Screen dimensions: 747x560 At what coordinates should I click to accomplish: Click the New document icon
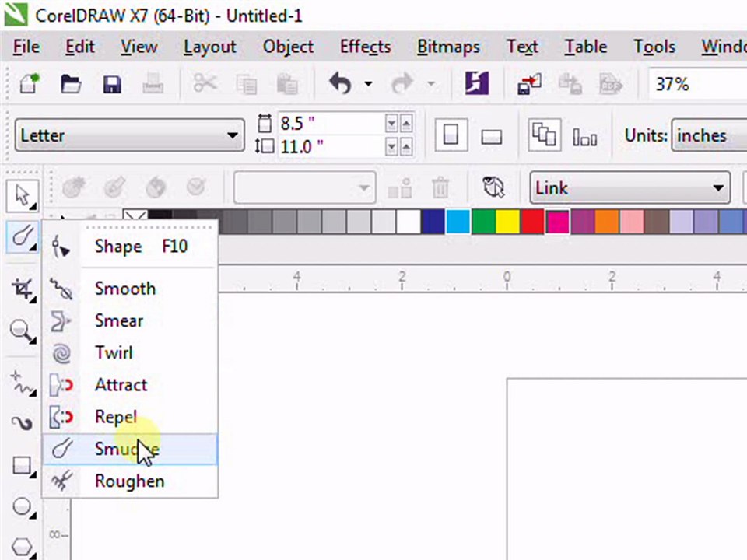[x=29, y=83]
